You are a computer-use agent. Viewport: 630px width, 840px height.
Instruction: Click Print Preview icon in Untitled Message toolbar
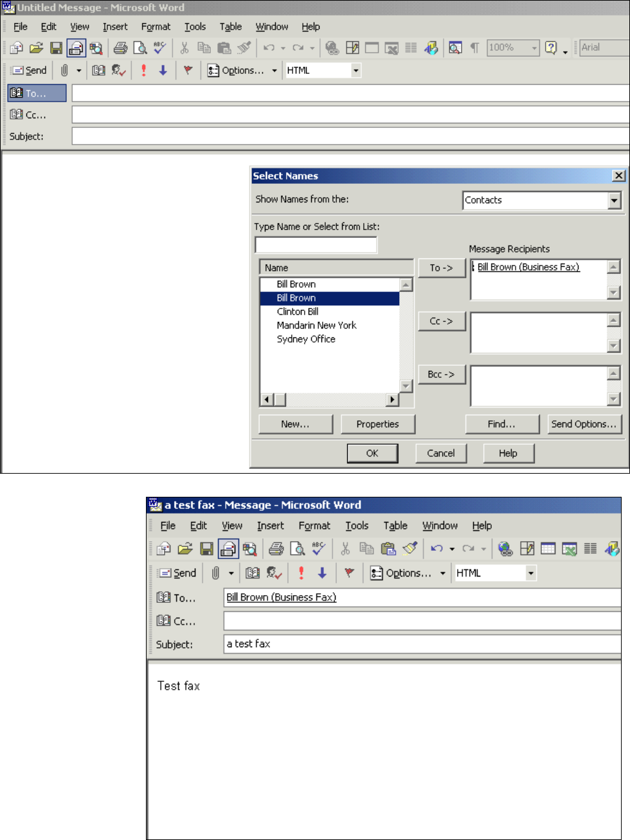pos(140,48)
